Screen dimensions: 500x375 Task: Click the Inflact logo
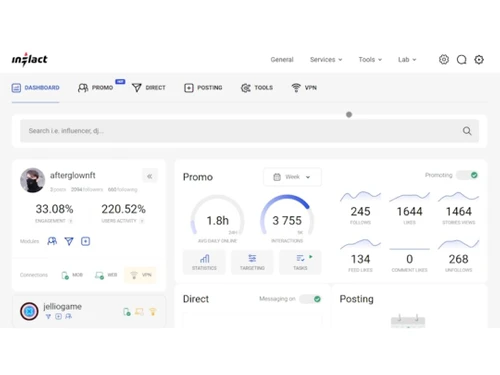point(29,59)
